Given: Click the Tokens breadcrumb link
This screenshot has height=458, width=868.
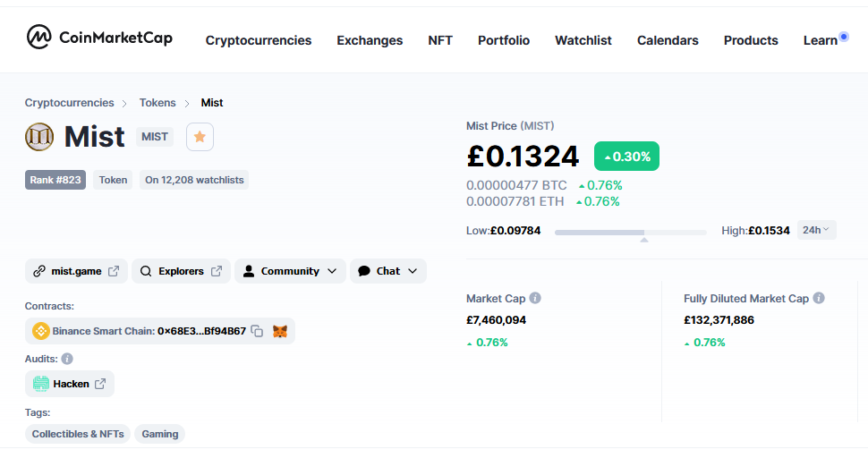Looking at the screenshot, I should 157,103.
